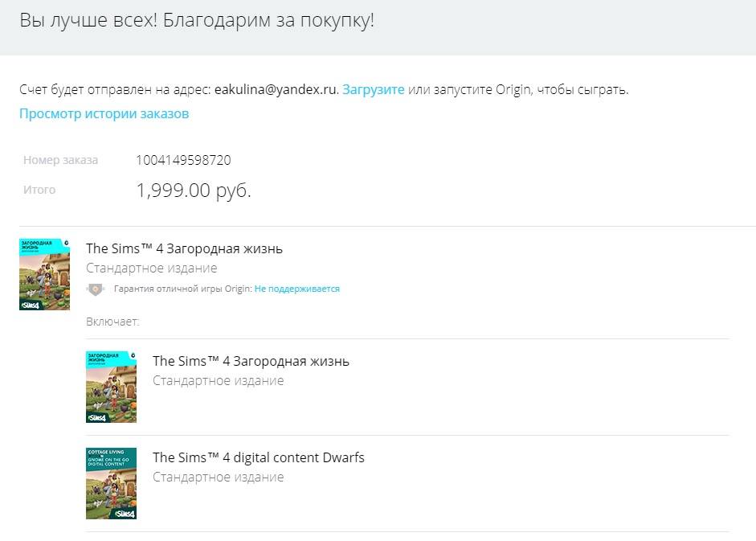Viewport: 756px width, 541px height.
Task: Click "Стандартное издание" just above the guarantee line
Action: coord(151,268)
